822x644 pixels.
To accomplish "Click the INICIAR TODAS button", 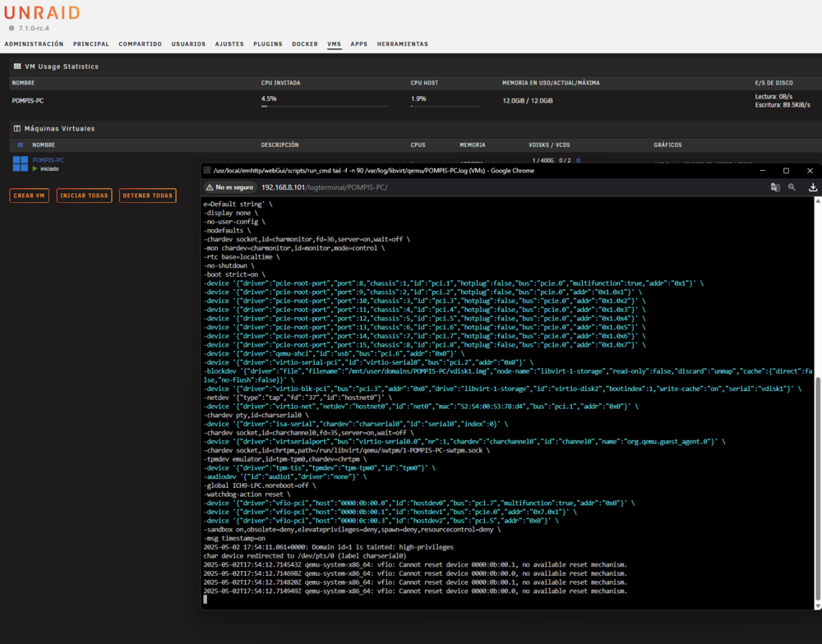I will tap(84, 195).
